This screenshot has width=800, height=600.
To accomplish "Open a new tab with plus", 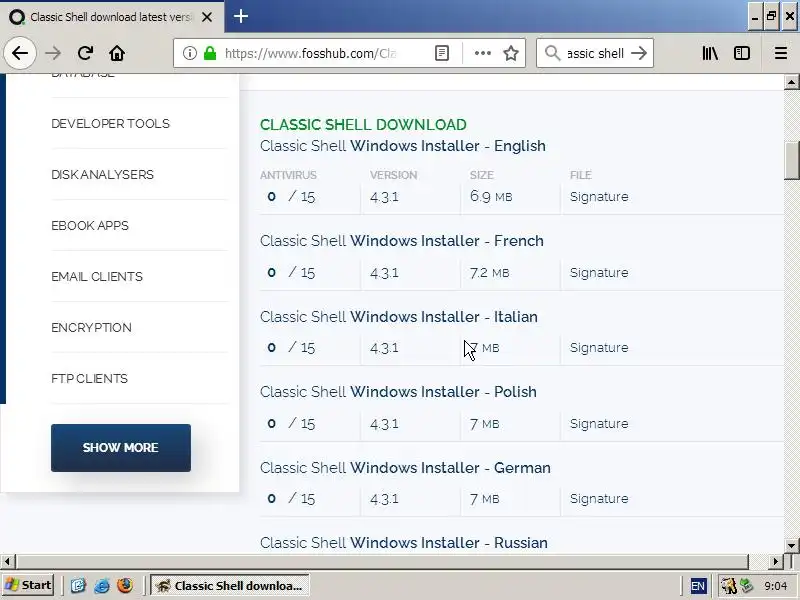I will [241, 16].
